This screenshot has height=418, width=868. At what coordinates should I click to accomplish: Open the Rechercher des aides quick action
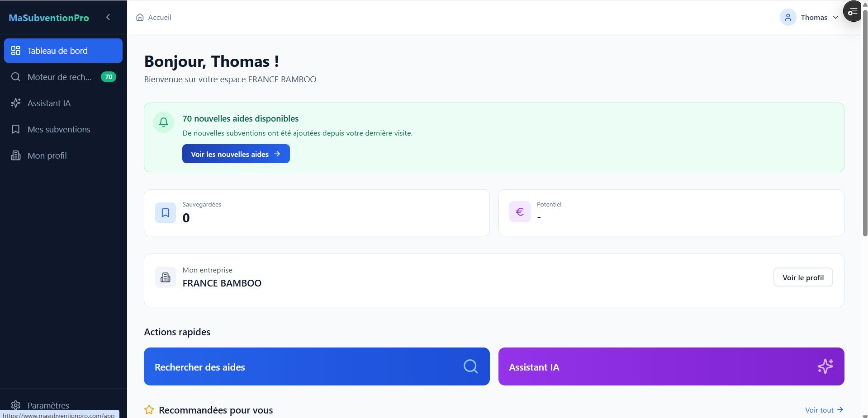point(317,366)
